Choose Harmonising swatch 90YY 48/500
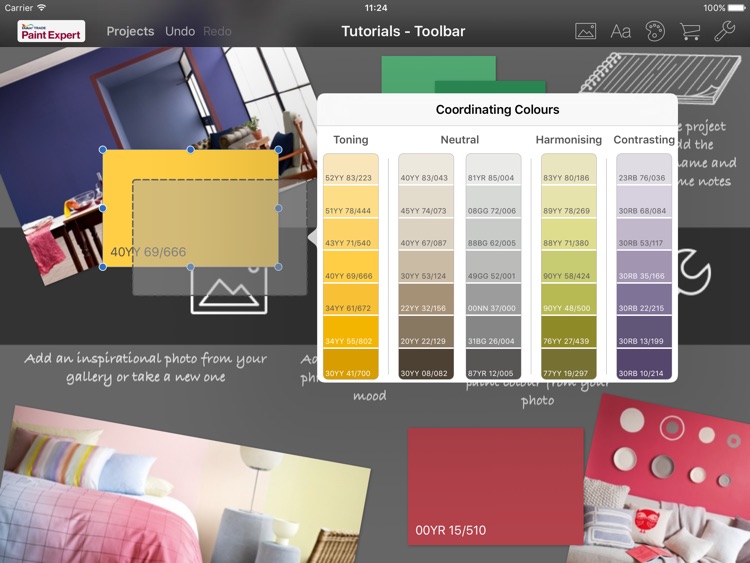Viewport: 750px width, 563px height. click(569, 299)
